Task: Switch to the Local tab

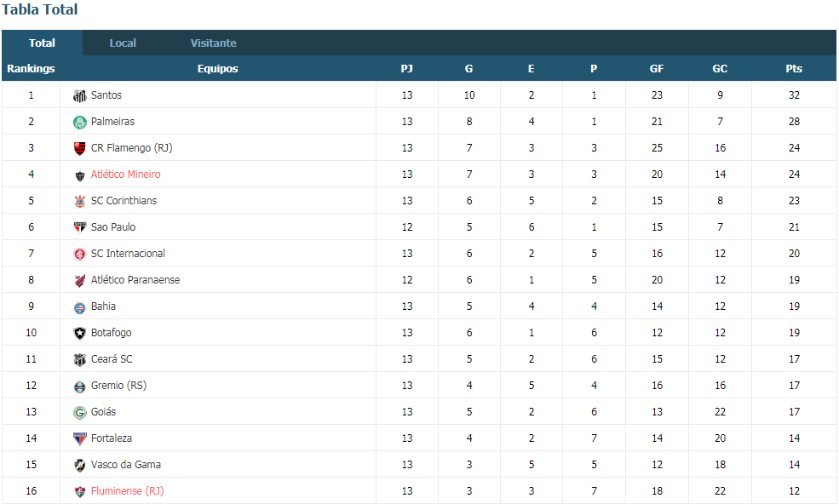Action: [x=123, y=43]
